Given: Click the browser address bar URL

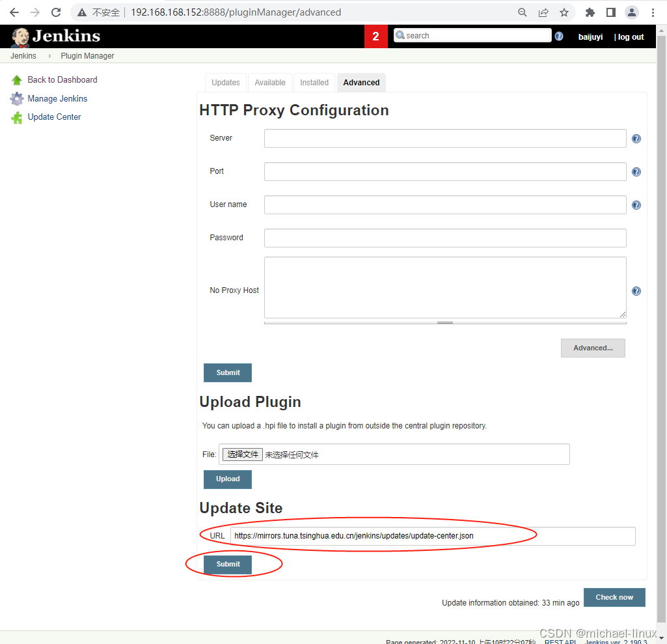Looking at the screenshot, I should pos(236,12).
